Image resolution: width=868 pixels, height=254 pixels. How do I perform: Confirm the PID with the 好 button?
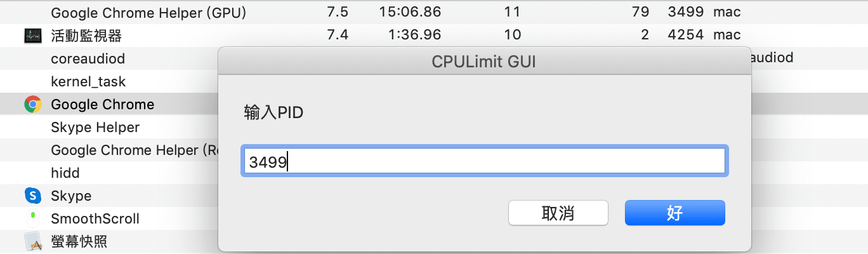(x=674, y=213)
